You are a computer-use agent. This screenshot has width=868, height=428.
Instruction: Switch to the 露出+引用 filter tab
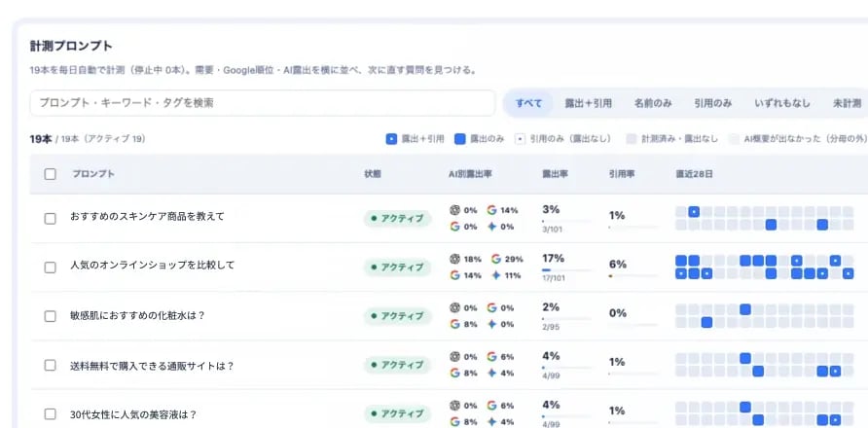[x=588, y=103]
